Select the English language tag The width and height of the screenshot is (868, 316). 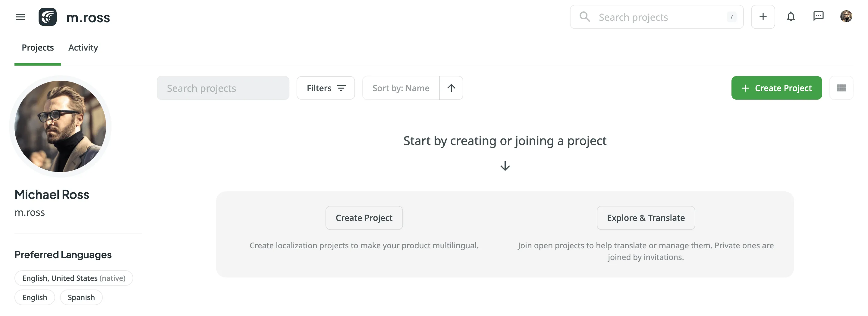pos(34,297)
